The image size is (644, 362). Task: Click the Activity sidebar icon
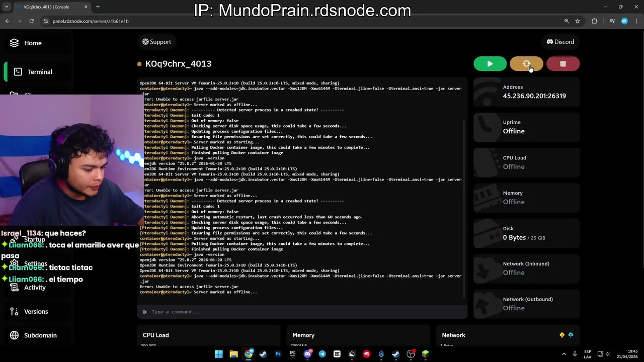pyautogui.click(x=14, y=288)
